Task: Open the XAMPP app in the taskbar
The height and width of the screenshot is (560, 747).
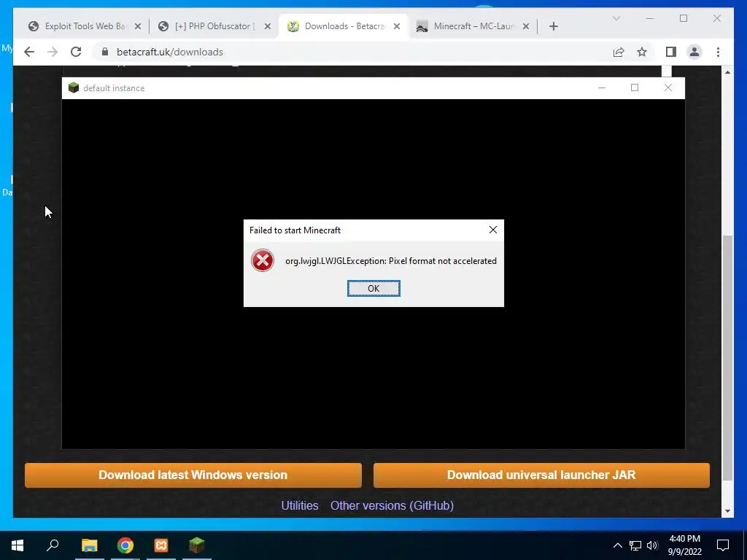Action: (x=161, y=545)
